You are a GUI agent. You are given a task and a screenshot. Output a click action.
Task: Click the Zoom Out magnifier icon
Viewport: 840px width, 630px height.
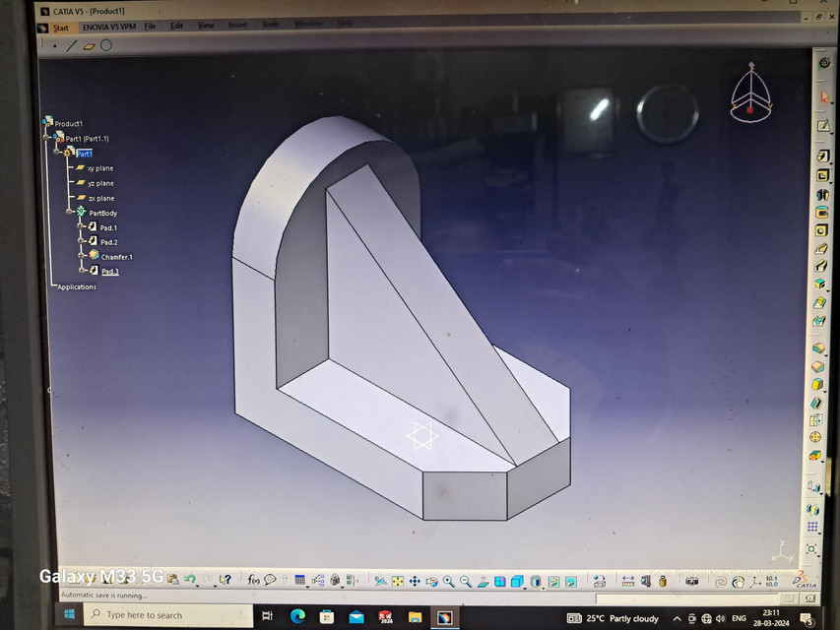tap(464, 580)
